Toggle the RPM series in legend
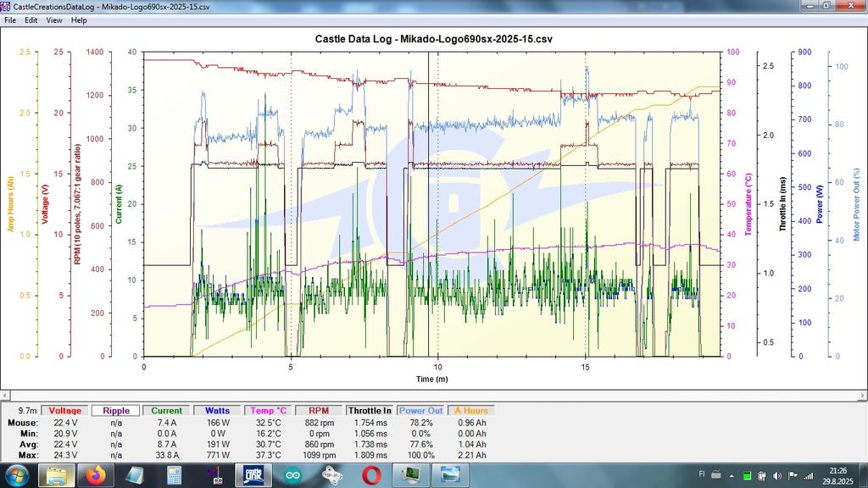Viewport: 868px width, 488px height. tap(319, 411)
